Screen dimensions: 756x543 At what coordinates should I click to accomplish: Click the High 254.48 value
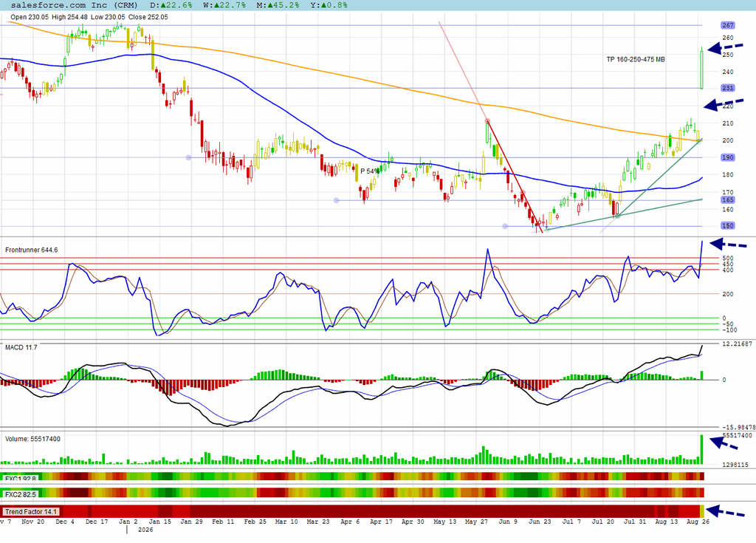69,17
